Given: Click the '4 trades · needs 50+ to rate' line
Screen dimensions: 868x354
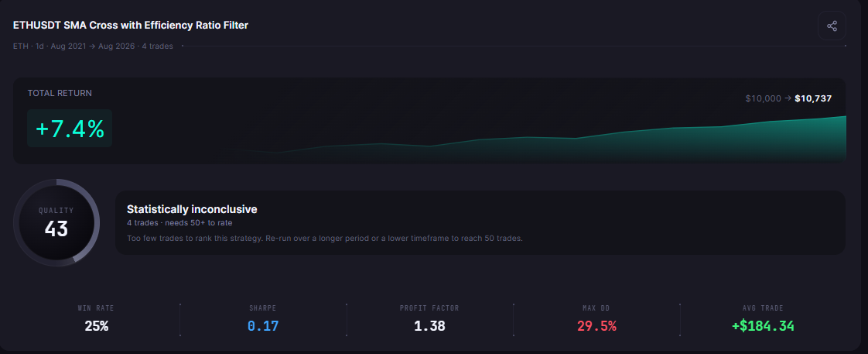Looking at the screenshot, I should tap(179, 223).
